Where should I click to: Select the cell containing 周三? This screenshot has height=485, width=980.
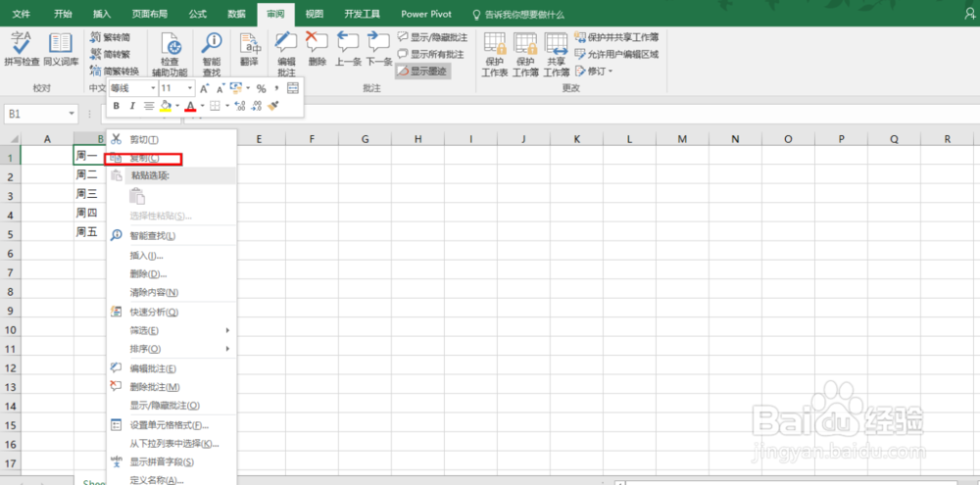[90, 194]
